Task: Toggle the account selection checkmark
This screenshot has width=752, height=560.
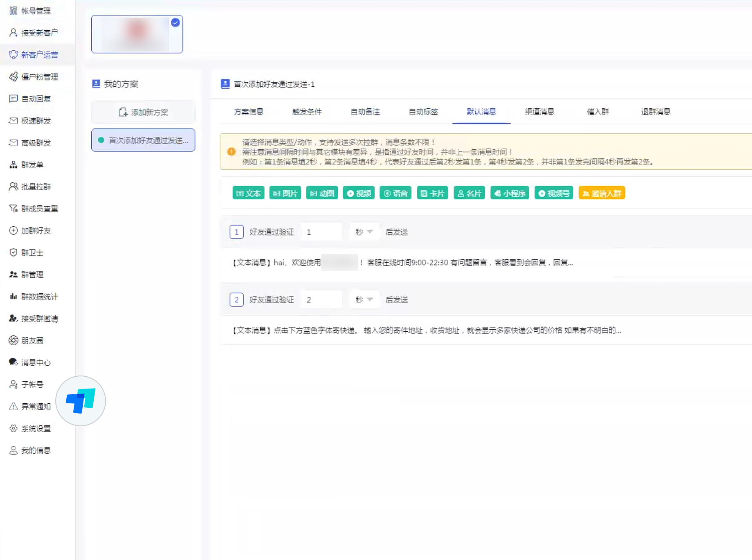Action: pos(175,23)
